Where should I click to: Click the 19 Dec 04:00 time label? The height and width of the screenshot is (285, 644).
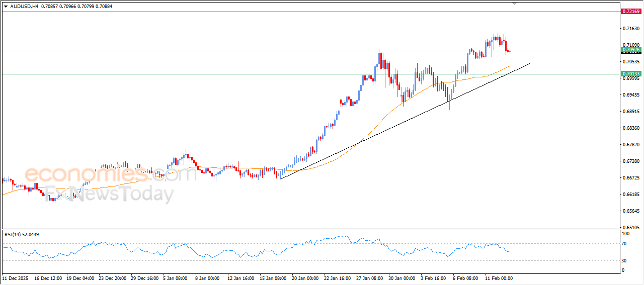pyautogui.click(x=80, y=278)
